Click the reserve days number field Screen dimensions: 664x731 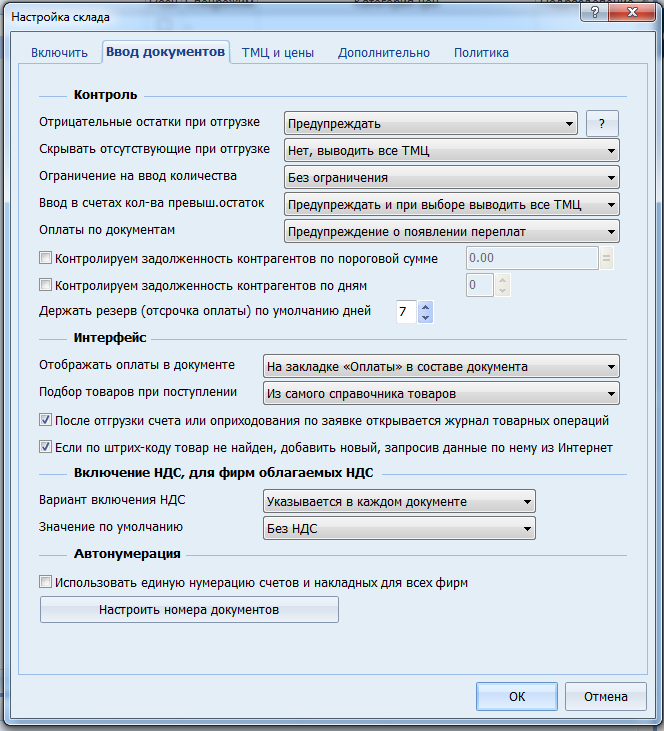[404, 312]
